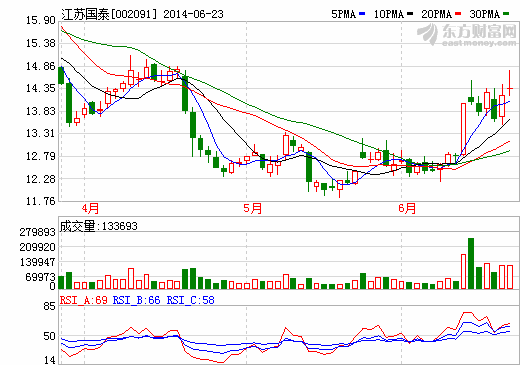Click the last candlestick on the chart
This screenshot has width=520, height=365.
[510, 83]
